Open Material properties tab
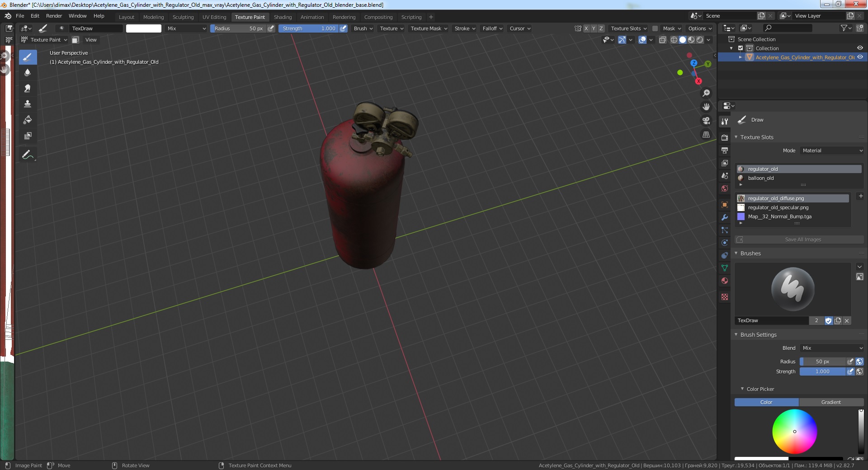Image resolution: width=868 pixels, height=470 pixels. (x=725, y=281)
